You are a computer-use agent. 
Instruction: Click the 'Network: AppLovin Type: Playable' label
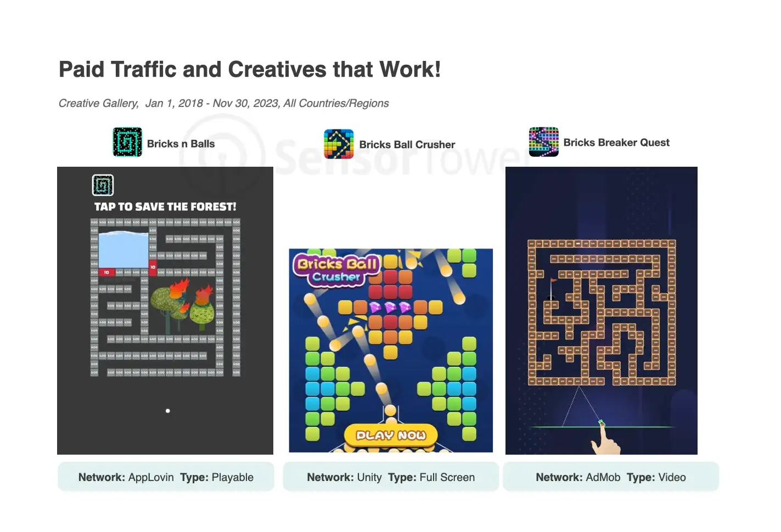[166, 477]
